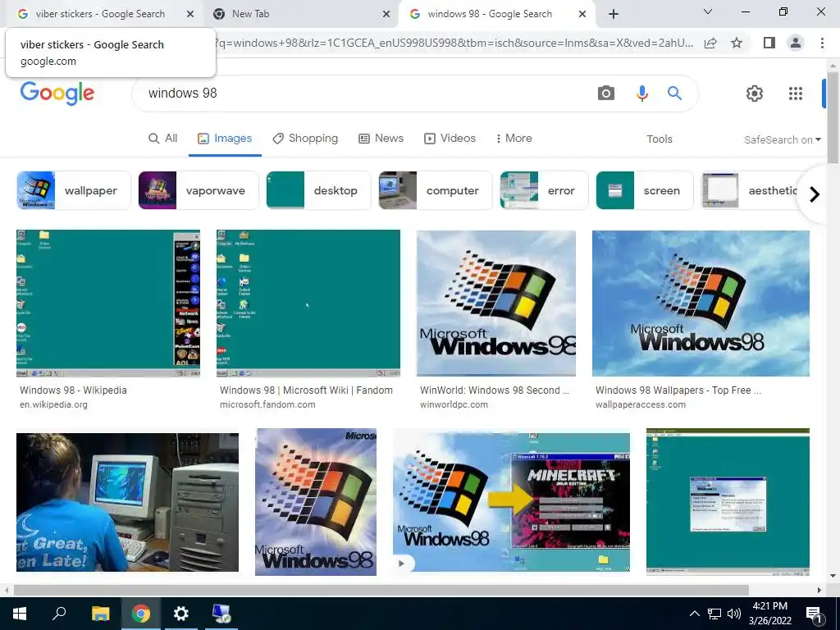Viewport: 840px width, 630px height.
Task: Select the Images tab
Action: (x=225, y=138)
